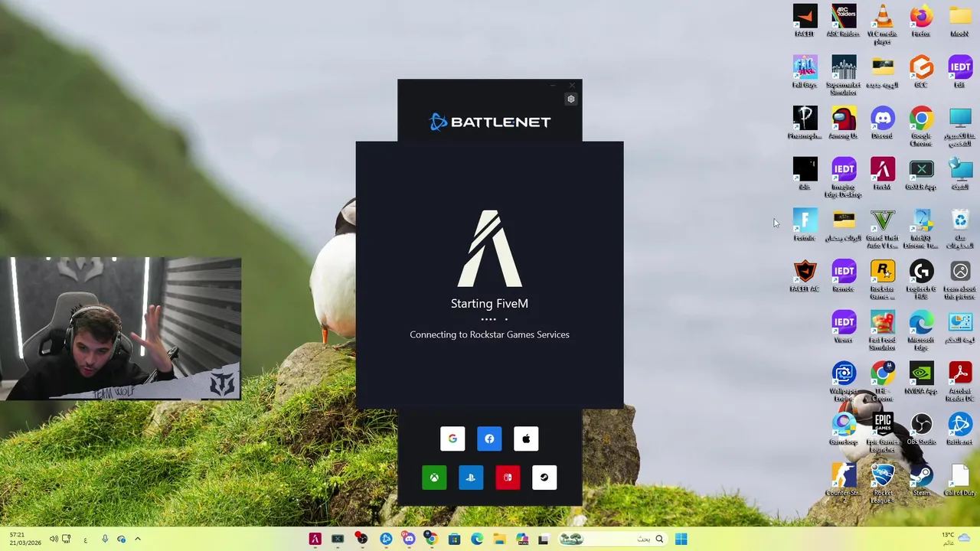Select Wallpaper Engine desktop shortcut

(x=844, y=382)
